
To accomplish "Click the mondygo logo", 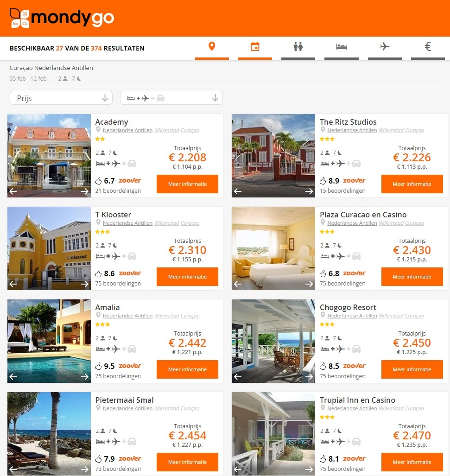I will (62, 18).
